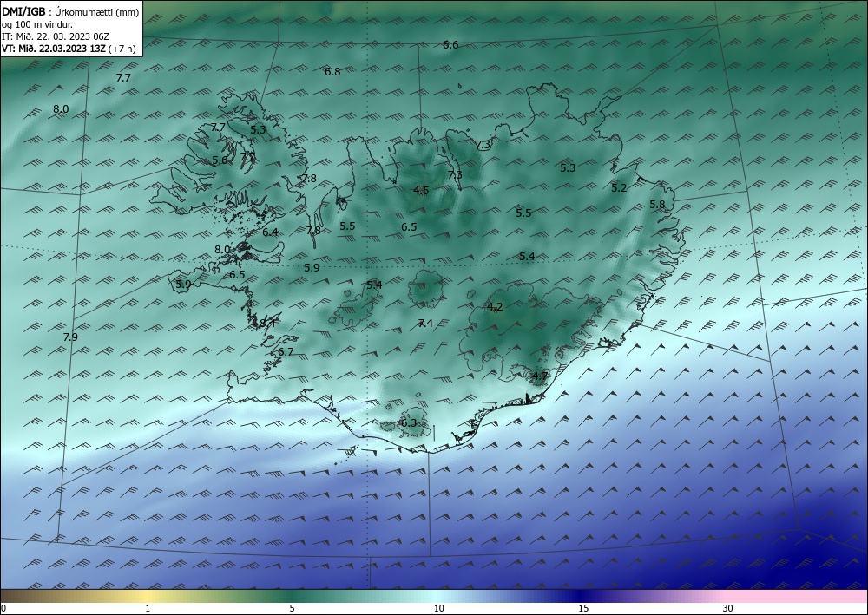868x615 pixels.
Task: Click the value 7.9 over the ocean
Action: point(70,337)
